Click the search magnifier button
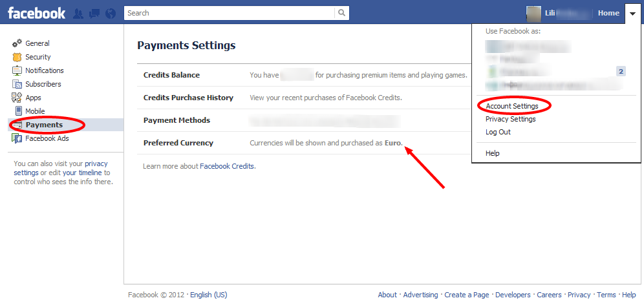Screen dimensions: 644x307 click(341, 13)
